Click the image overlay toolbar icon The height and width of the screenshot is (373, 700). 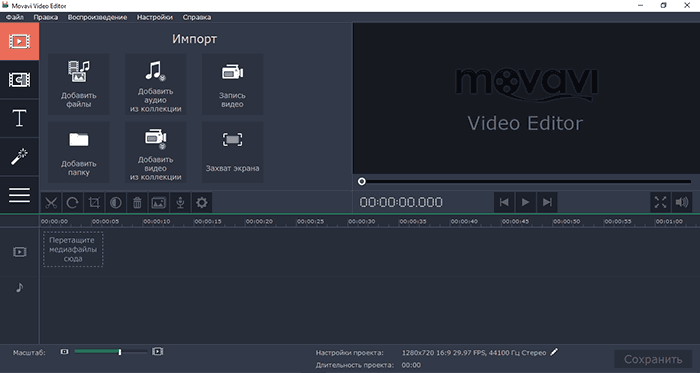click(x=158, y=203)
